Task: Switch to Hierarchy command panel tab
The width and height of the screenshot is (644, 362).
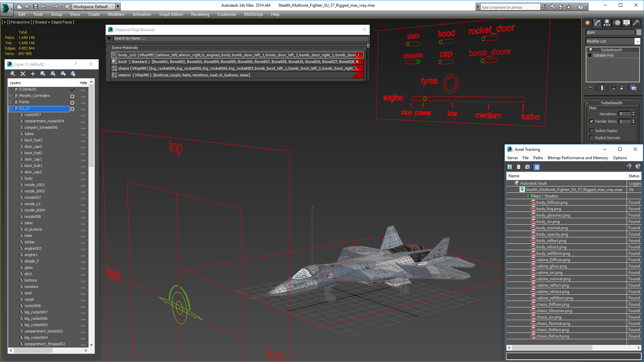Action: (x=607, y=23)
